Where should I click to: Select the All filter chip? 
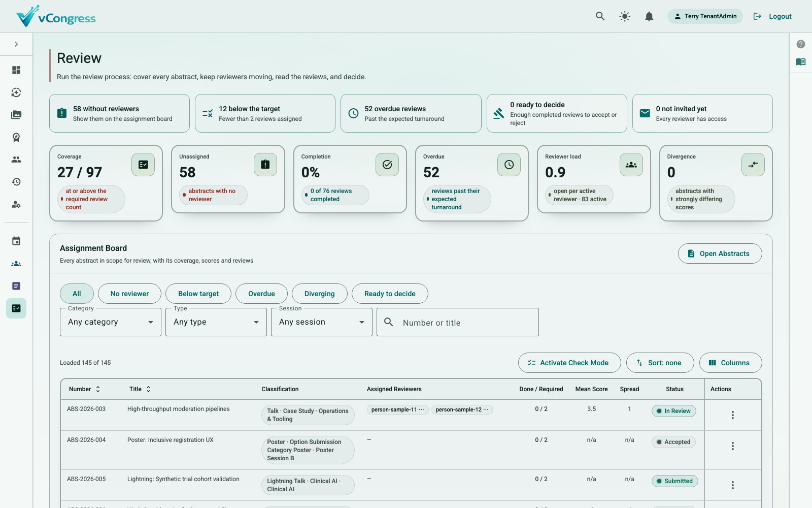tap(77, 294)
